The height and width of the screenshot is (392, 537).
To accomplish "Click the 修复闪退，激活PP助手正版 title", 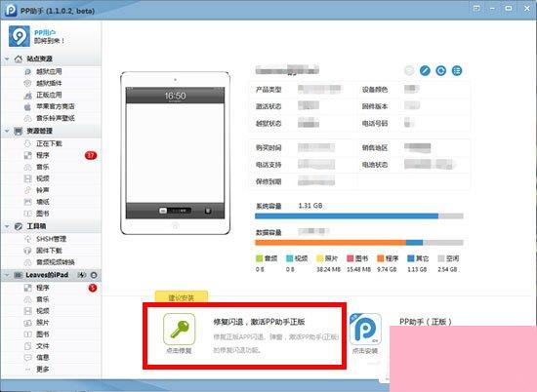I will [x=259, y=322].
